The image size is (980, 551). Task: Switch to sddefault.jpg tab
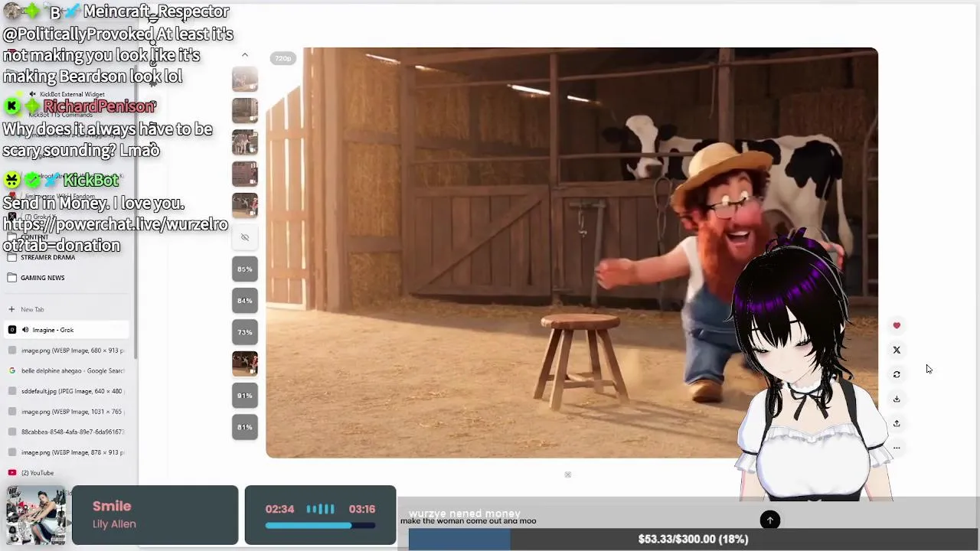point(65,391)
